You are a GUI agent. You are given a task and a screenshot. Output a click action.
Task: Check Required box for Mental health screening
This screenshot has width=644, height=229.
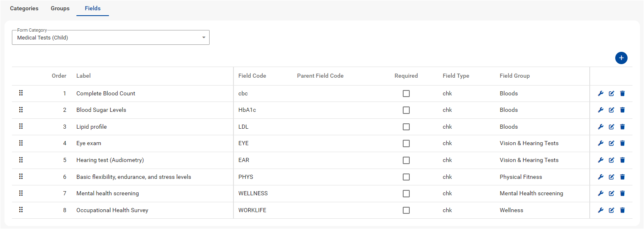(x=406, y=194)
